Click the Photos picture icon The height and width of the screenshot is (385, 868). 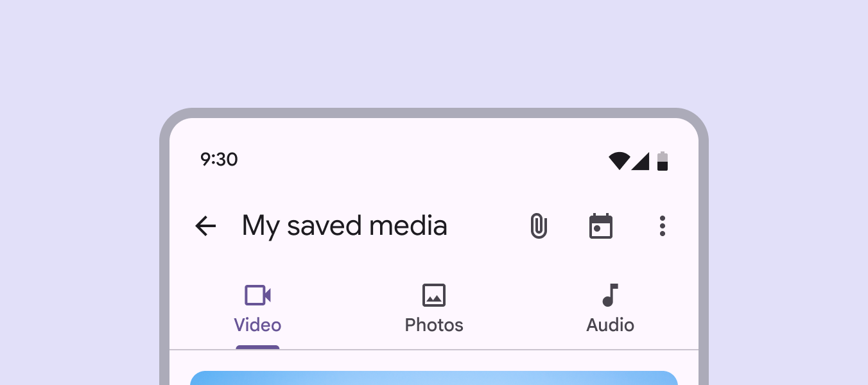[434, 295]
